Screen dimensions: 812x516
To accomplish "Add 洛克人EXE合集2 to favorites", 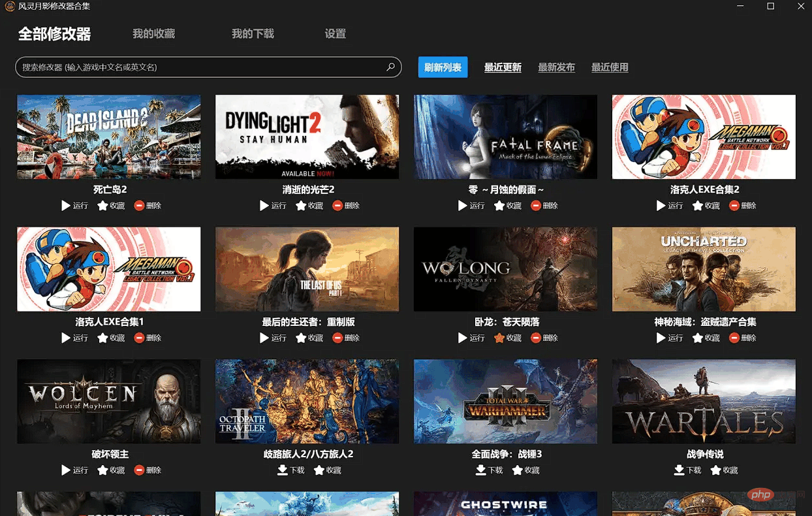I will coord(706,206).
